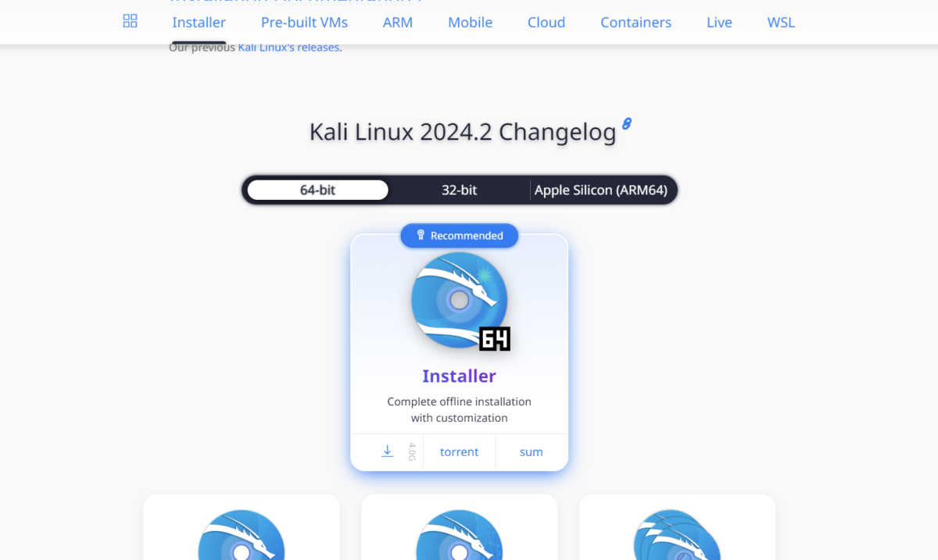
Task: Click the lightbulb Recommended badge
Action: pyautogui.click(x=459, y=235)
